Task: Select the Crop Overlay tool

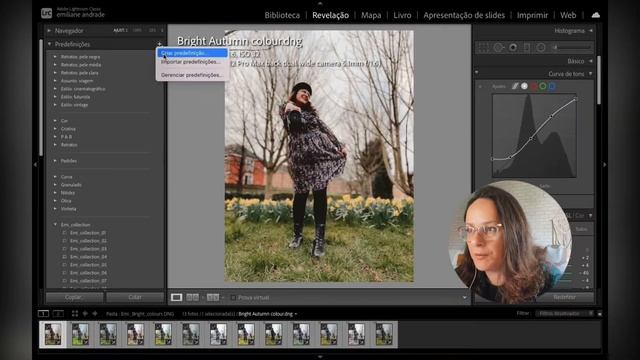Action: point(483,48)
